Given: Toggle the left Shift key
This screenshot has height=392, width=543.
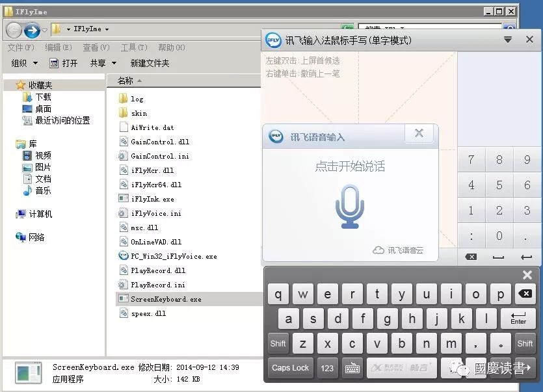Looking at the screenshot, I should click(278, 343).
